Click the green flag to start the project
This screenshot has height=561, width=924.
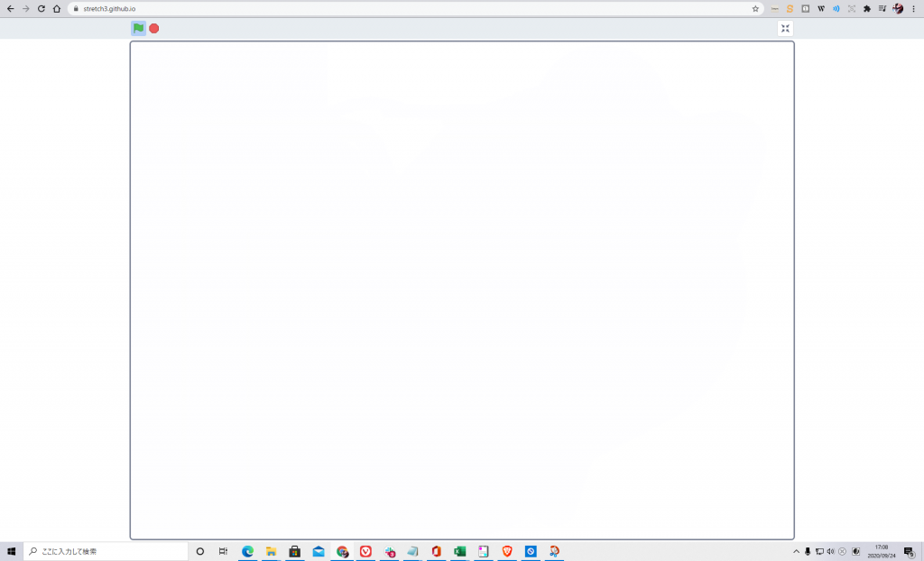138,28
